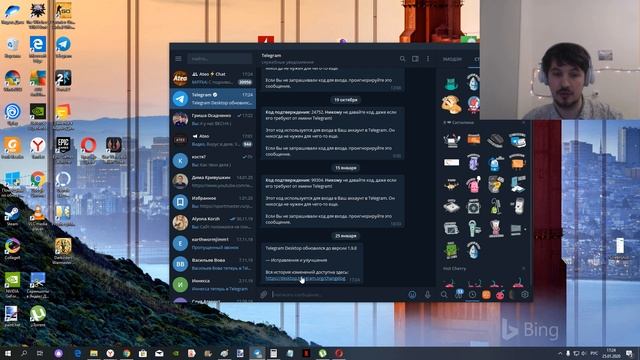Send the pink backpack sticker
The image size is (640, 360).
coord(473,185)
